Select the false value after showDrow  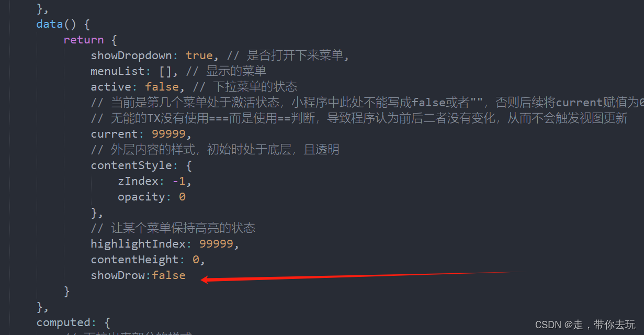tap(168, 275)
